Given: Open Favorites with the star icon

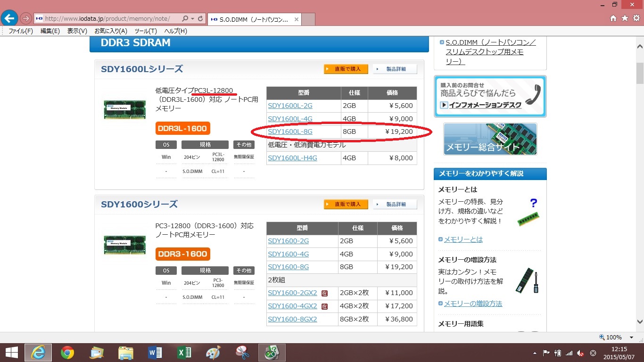Looking at the screenshot, I should [625, 18].
